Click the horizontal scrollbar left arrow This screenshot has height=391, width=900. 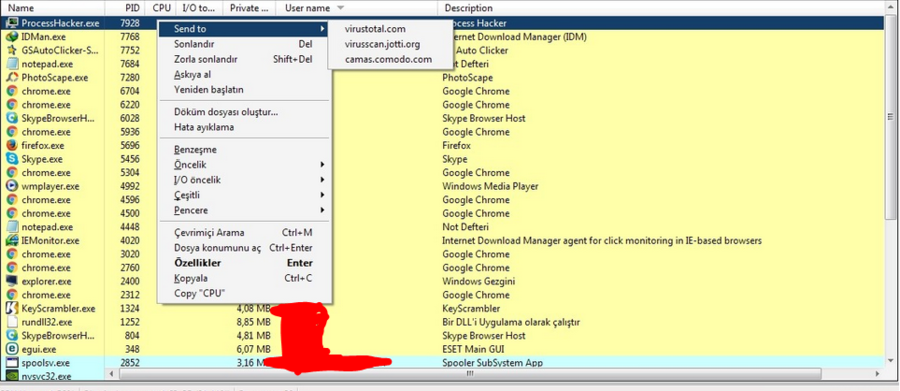(x=111, y=374)
